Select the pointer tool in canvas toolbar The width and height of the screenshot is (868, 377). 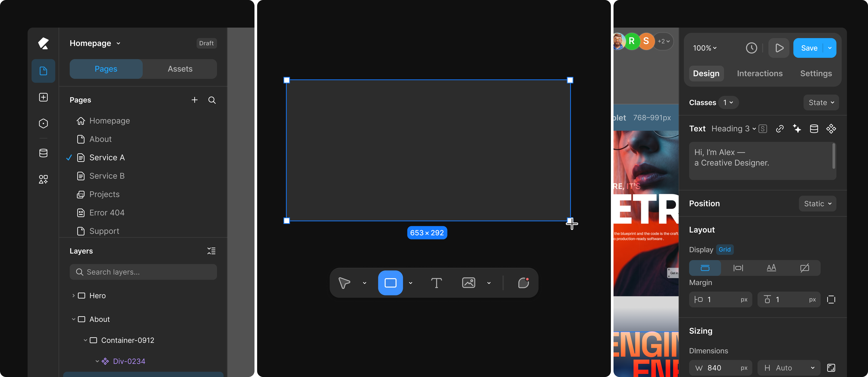pos(344,283)
